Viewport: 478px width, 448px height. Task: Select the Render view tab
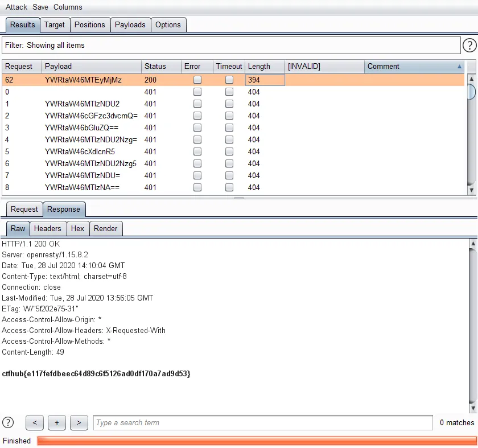pyautogui.click(x=105, y=228)
